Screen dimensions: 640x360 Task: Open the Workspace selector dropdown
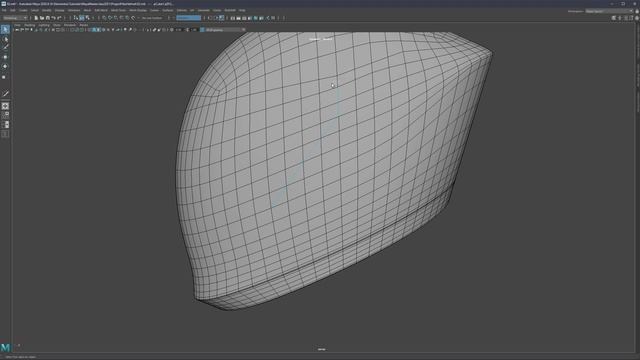point(609,11)
